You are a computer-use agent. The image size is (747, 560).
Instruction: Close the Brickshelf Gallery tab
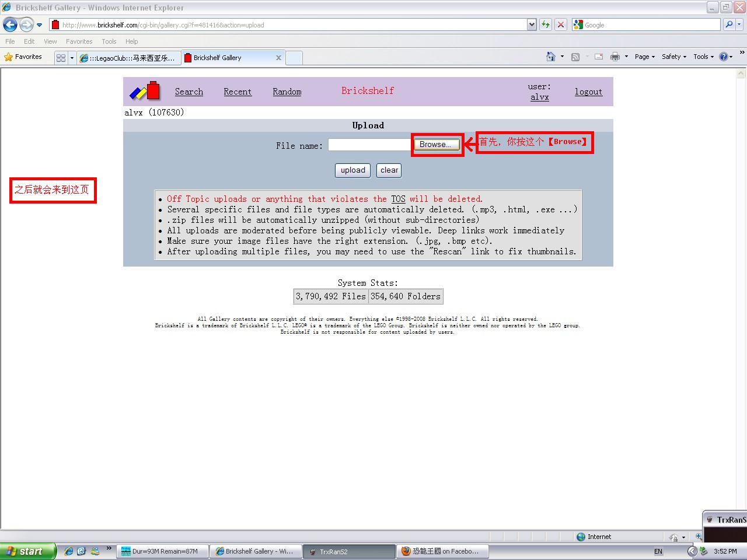[278, 58]
